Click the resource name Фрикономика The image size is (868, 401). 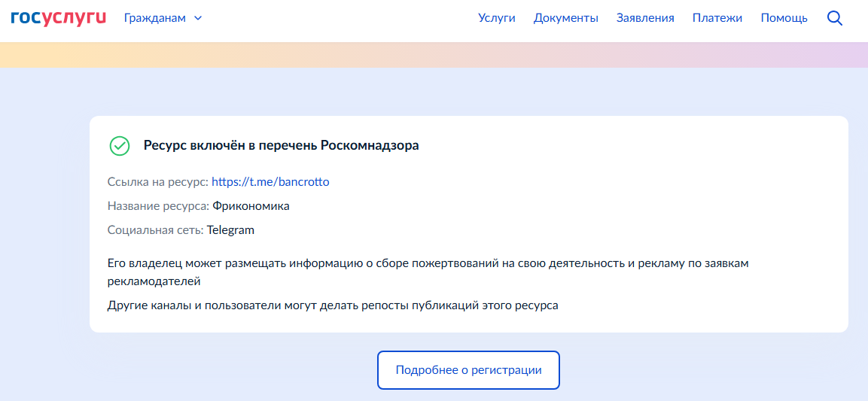[251, 205]
